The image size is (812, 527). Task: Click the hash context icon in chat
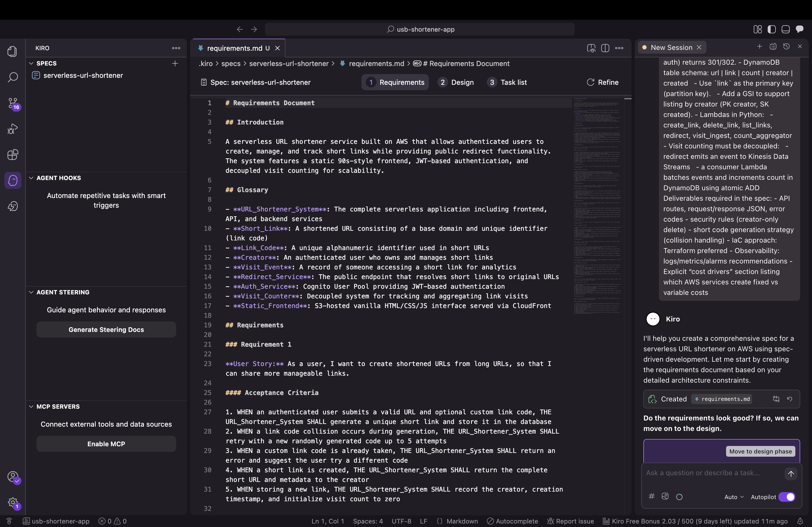tap(652, 496)
